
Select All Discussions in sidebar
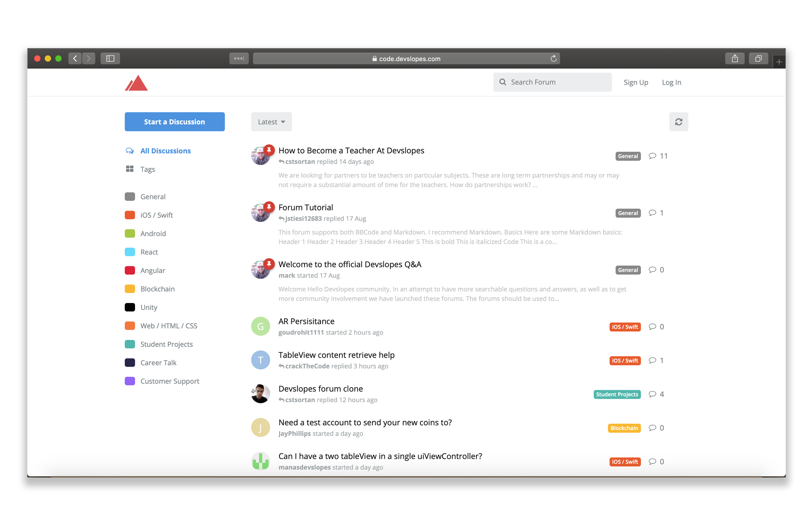point(165,151)
